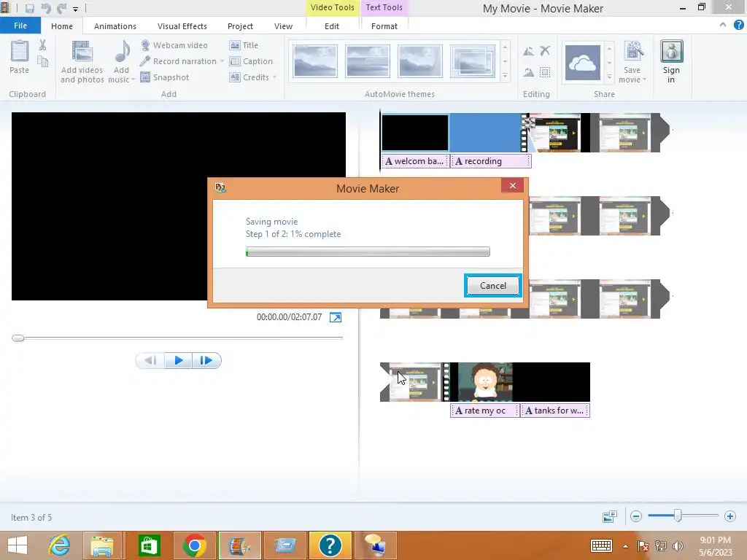Open the Save movie dropdown arrow
The width and height of the screenshot is (747, 560).
point(644,79)
